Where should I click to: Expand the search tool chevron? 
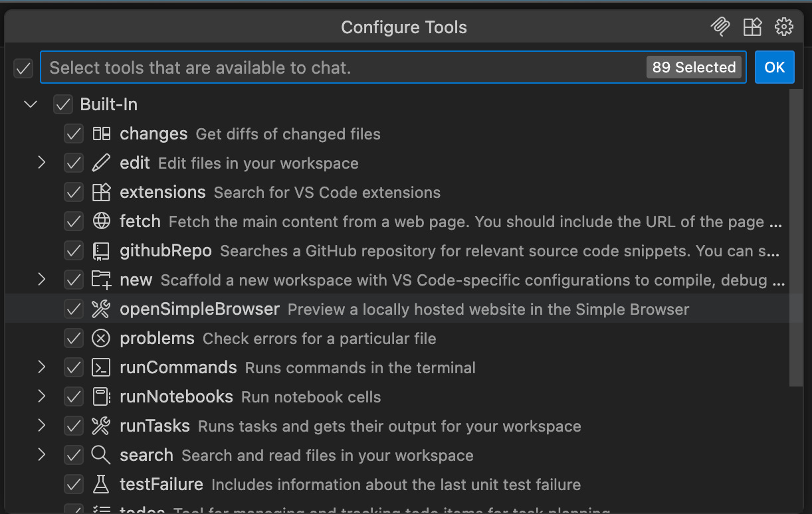(41, 456)
